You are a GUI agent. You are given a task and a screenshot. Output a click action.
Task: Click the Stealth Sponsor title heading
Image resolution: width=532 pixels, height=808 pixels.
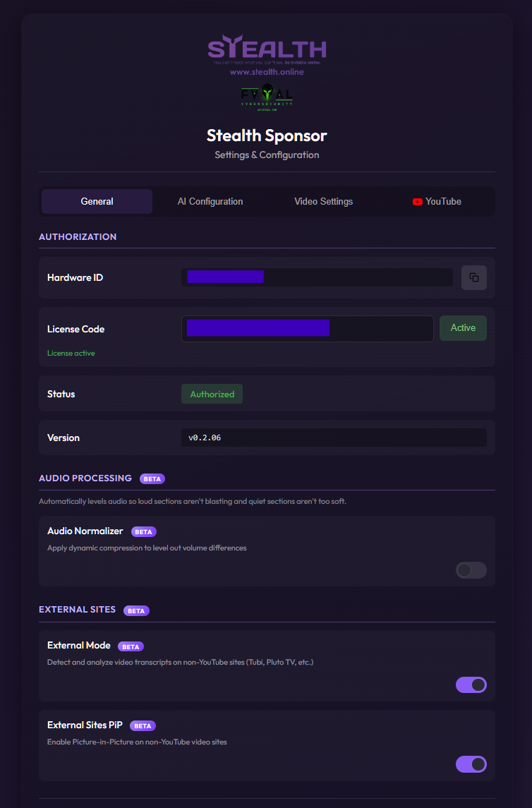tap(267, 135)
